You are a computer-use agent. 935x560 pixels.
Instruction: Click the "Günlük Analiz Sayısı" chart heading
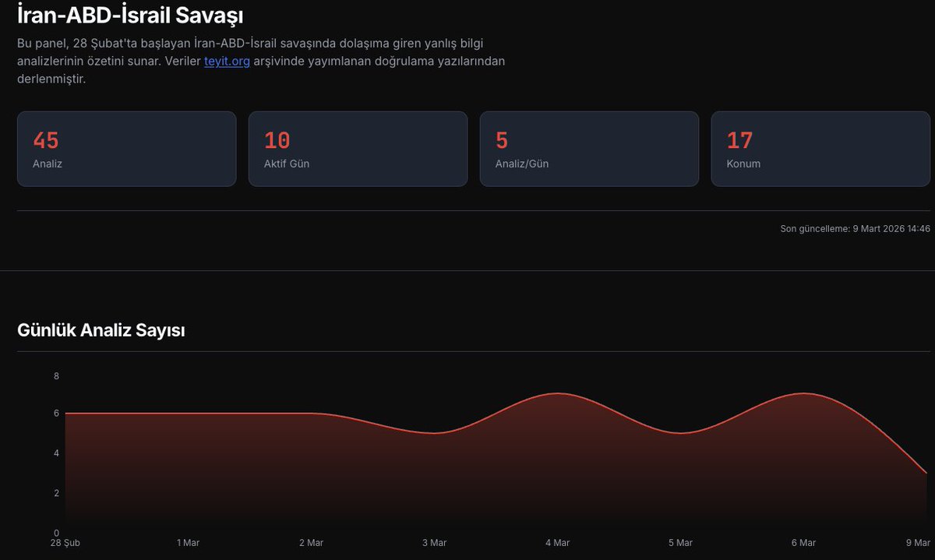[x=101, y=329]
